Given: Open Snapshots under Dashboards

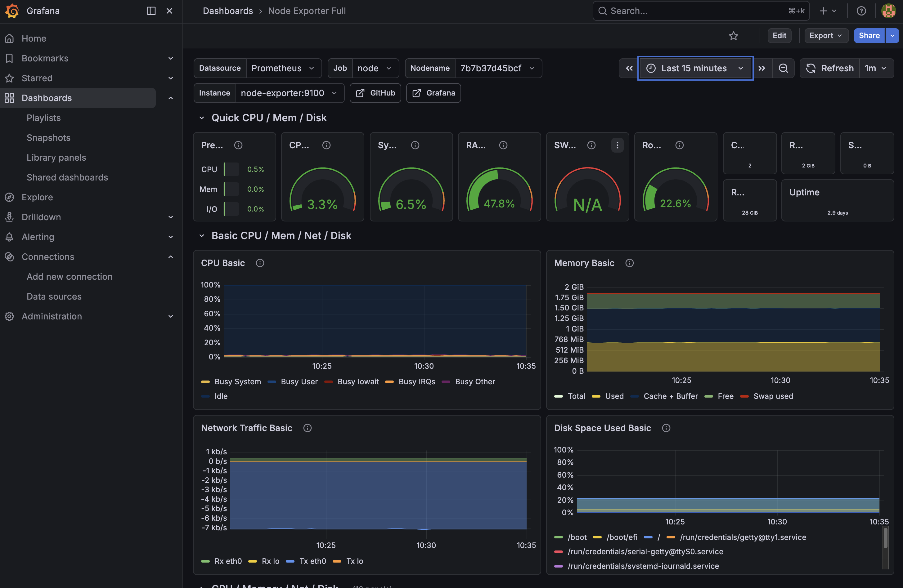Looking at the screenshot, I should tap(49, 138).
